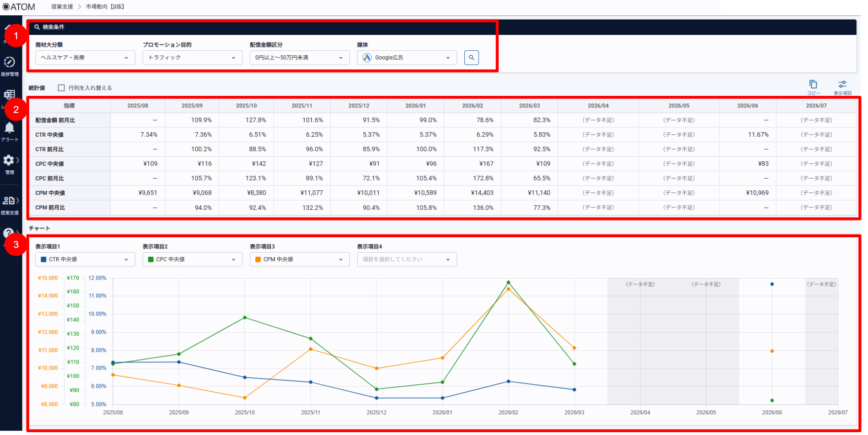Toggle the 行列を入れ替える checkbox
The image size is (868, 435).
[61, 88]
